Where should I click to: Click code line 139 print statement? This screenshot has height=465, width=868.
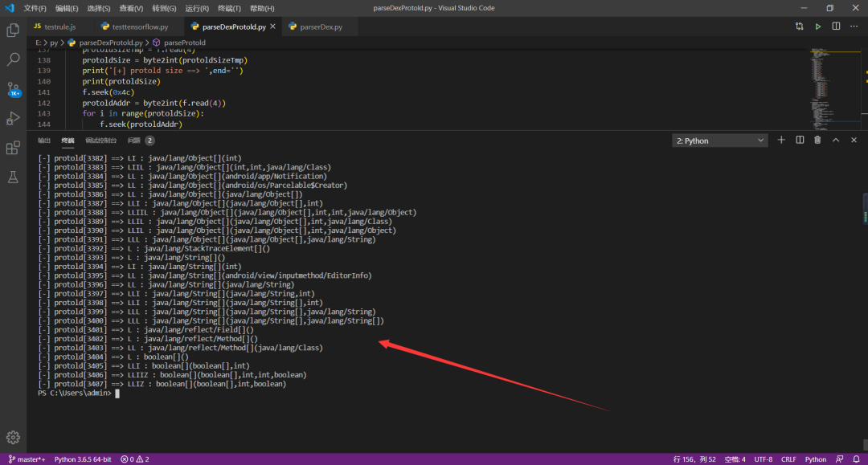(162, 71)
